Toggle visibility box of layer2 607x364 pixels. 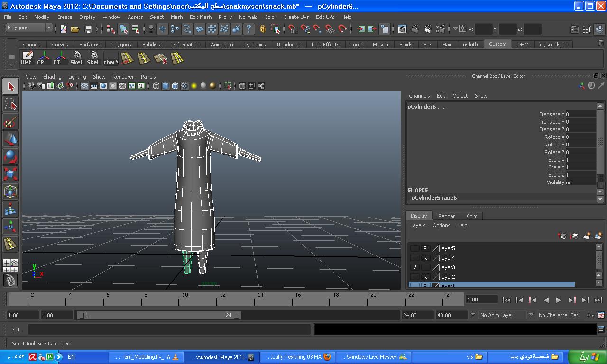pyautogui.click(x=414, y=277)
